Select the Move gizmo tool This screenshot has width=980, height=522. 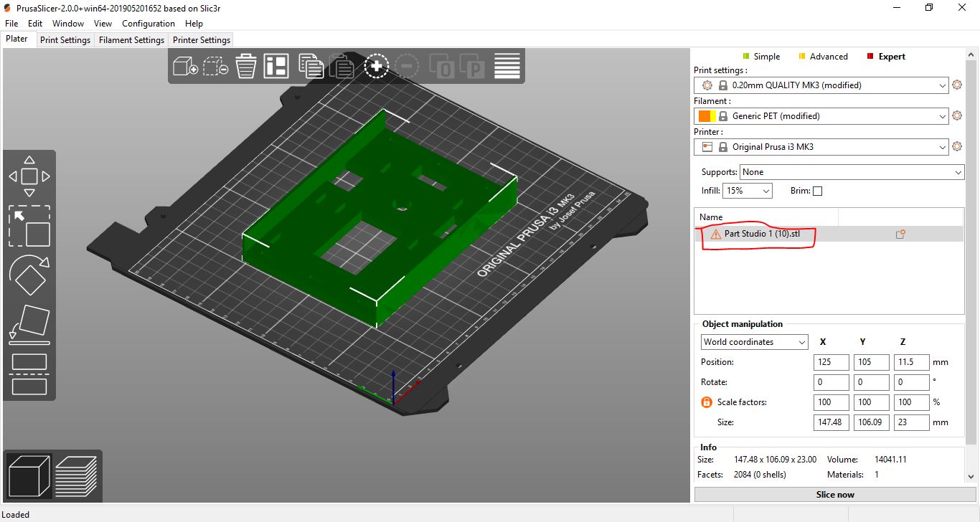pos(29,176)
